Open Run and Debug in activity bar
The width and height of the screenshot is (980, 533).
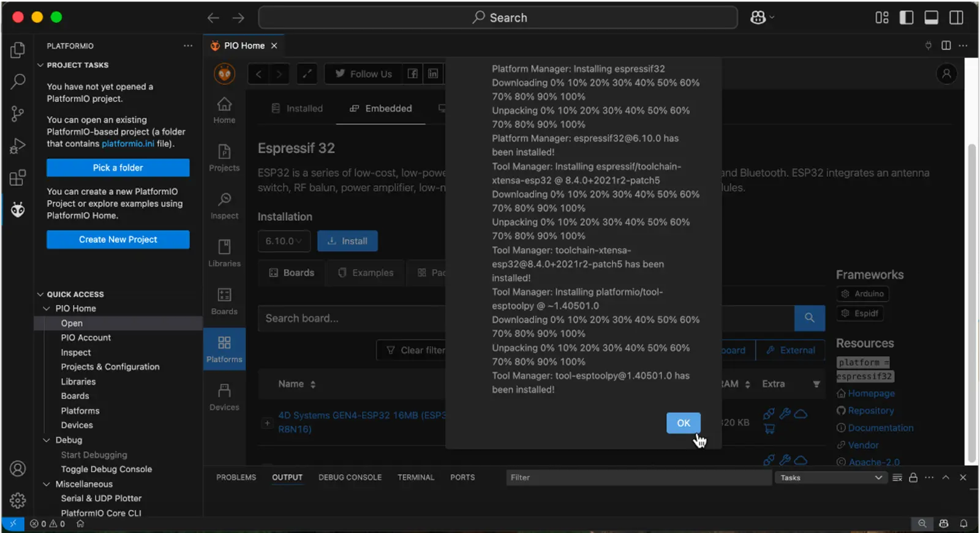pos(18,146)
